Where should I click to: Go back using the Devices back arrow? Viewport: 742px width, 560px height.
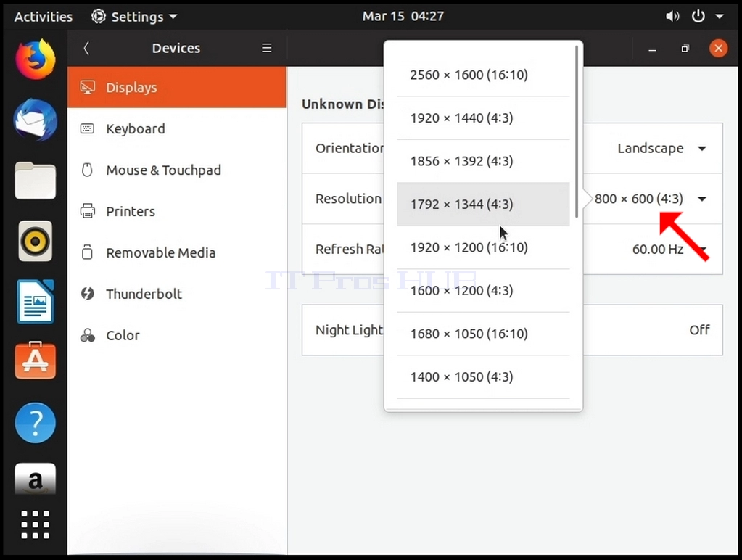(86, 48)
